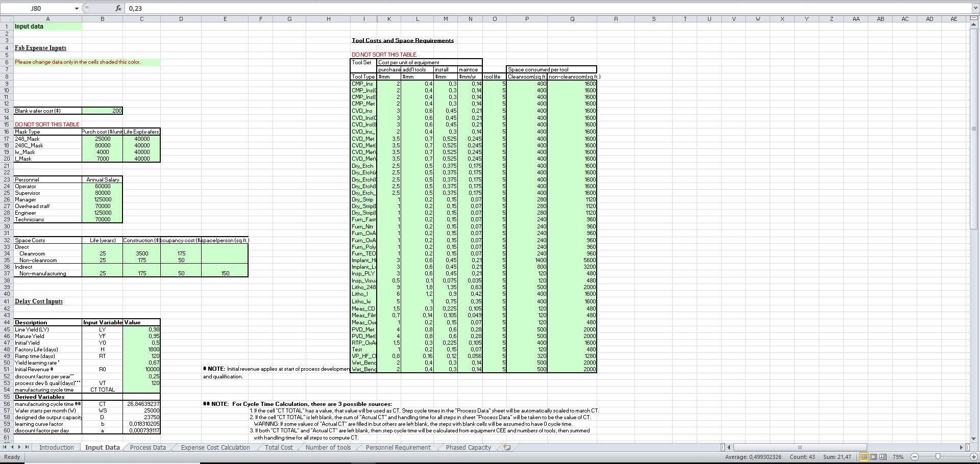This screenshot has height=464, width=980.
Task: Click the zoom out minus button
Action: (915, 457)
